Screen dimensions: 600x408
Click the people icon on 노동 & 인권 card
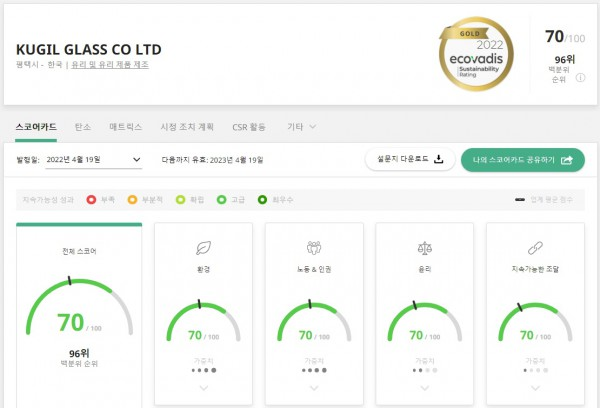point(314,248)
